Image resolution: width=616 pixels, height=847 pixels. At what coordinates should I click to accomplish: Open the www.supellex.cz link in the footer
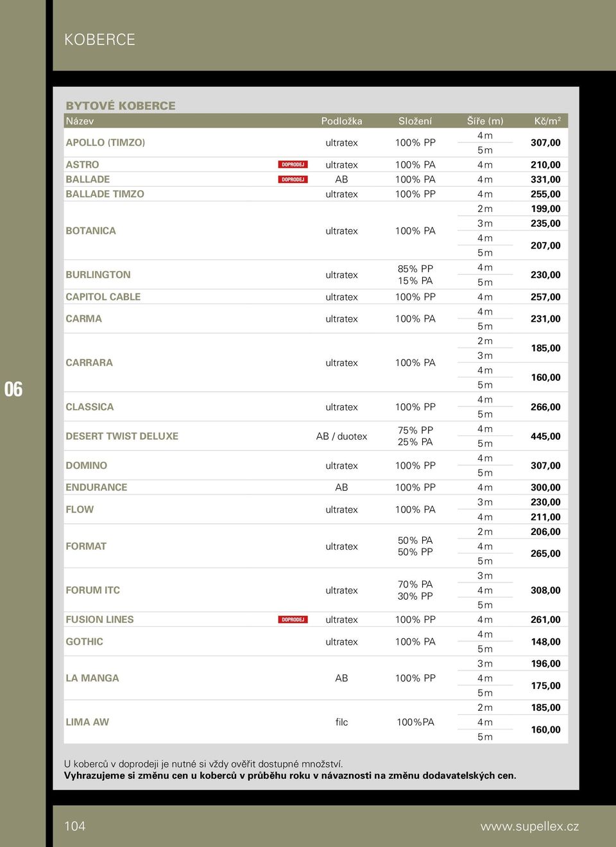(529, 826)
